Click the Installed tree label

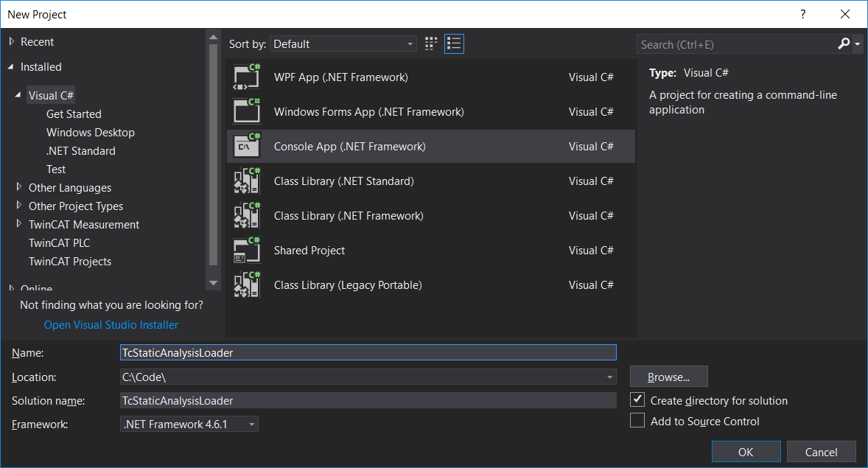point(41,66)
